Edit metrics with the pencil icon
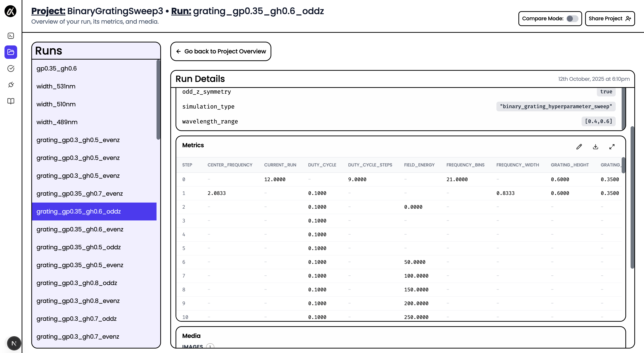644x353 pixels. tap(579, 147)
